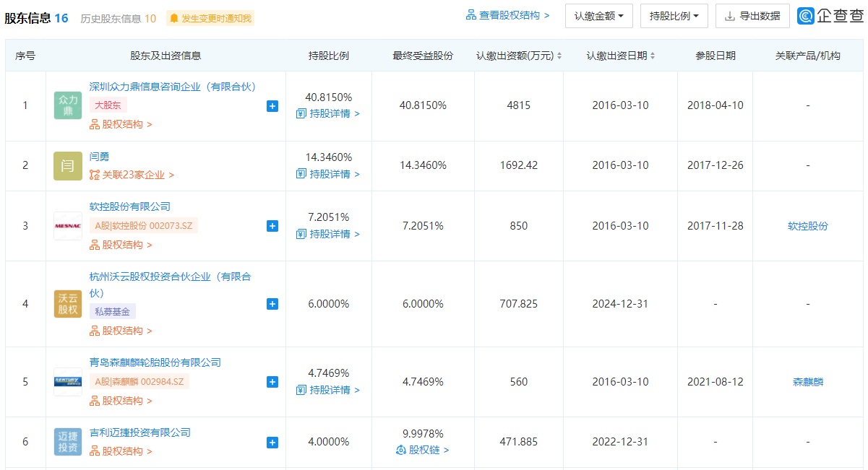Viewport: 868px width, 470px height.
Task: Click the 闫勇 shareholder avatar icon
Action: (68, 165)
